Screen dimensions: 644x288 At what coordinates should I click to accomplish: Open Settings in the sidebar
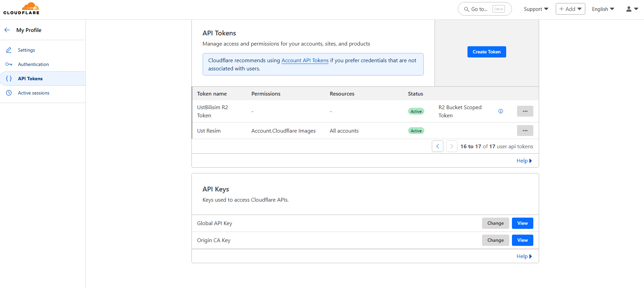(26, 50)
